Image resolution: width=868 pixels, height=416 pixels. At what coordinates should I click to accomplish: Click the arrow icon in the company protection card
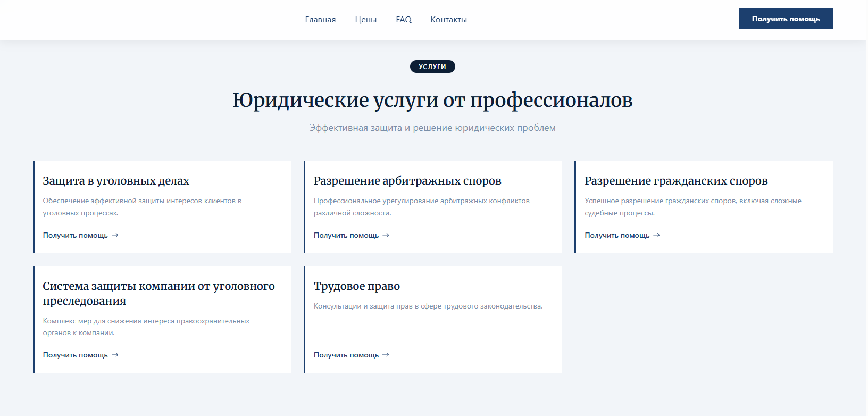(x=115, y=355)
